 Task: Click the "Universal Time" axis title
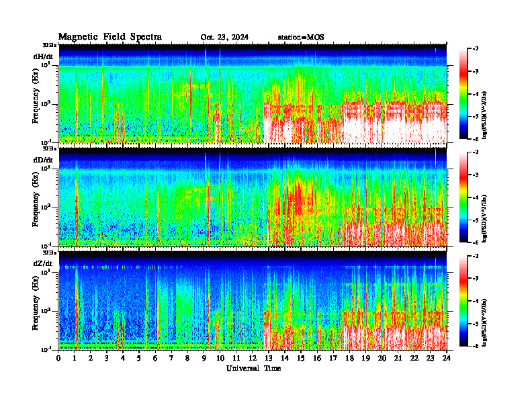tap(253, 368)
